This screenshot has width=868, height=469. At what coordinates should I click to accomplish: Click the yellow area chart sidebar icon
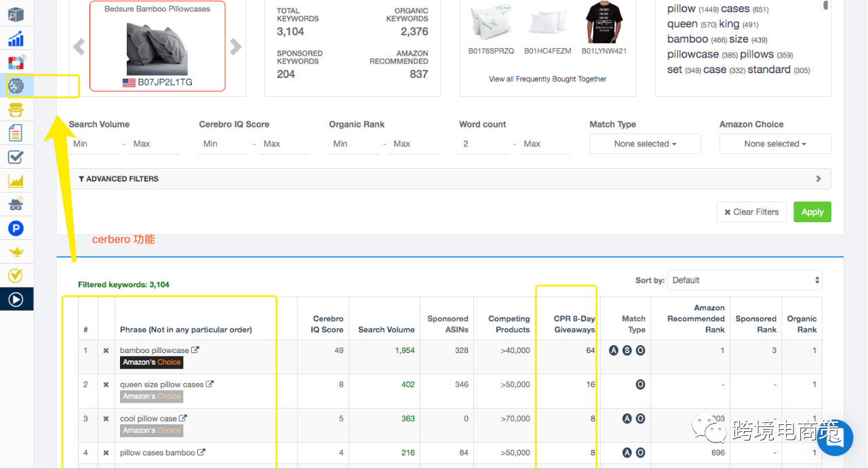pyautogui.click(x=16, y=181)
